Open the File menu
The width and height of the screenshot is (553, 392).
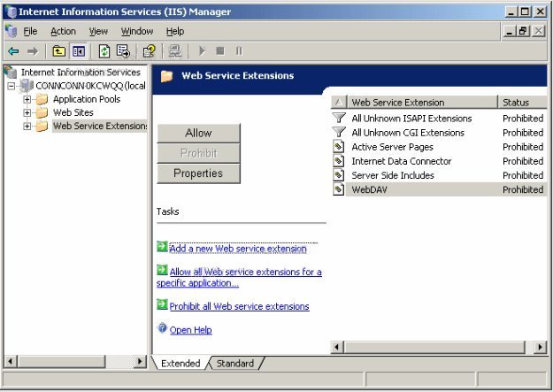pos(30,31)
